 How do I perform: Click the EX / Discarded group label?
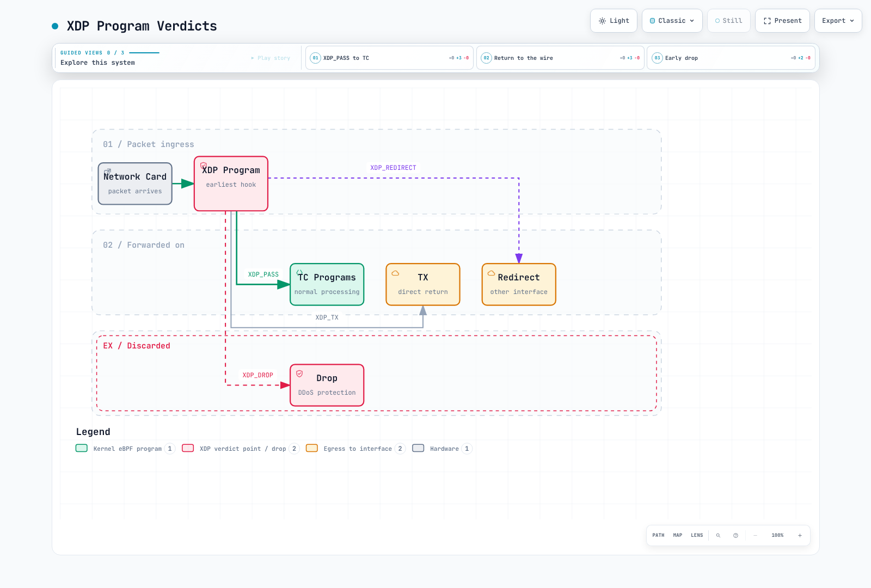tap(137, 346)
